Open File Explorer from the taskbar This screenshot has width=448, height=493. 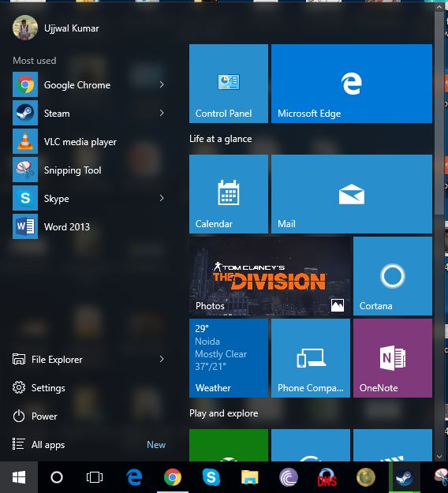[x=249, y=477]
